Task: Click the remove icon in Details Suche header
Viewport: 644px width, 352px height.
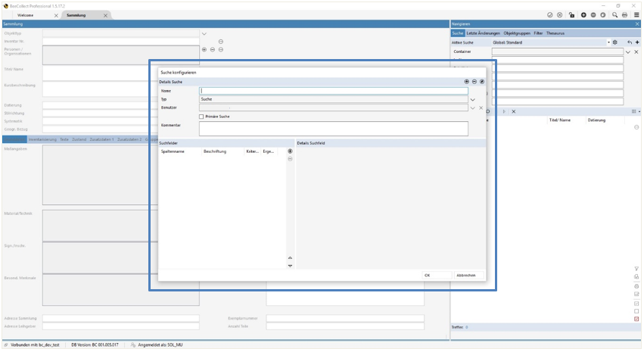Action: 474,82
